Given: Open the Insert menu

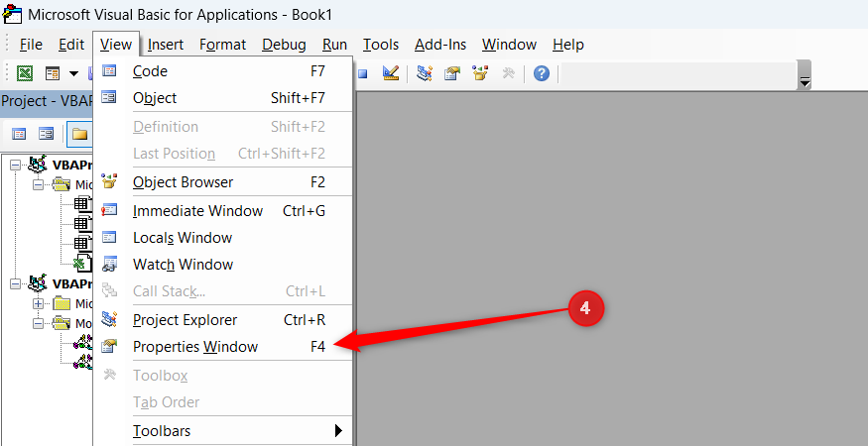Looking at the screenshot, I should coord(166,45).
